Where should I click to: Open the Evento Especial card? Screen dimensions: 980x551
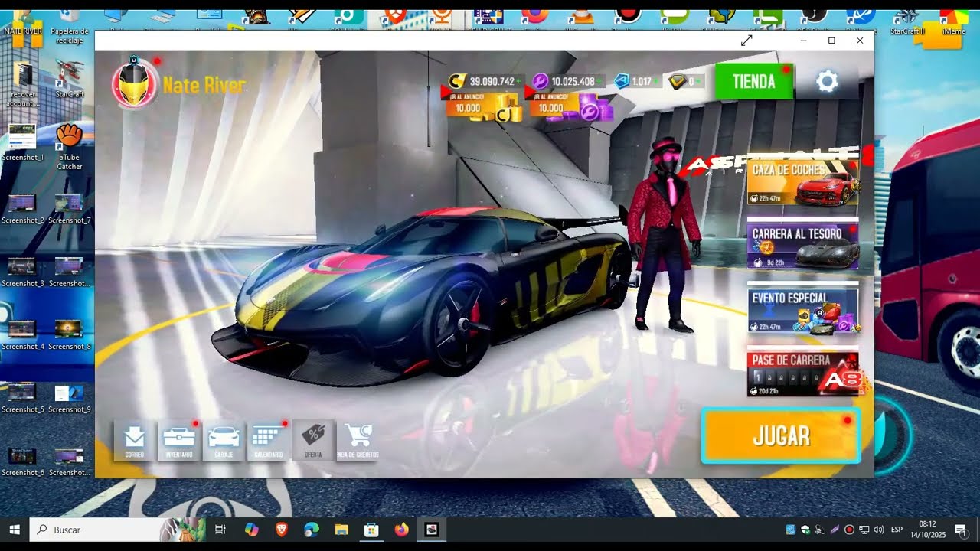point(803,309)
